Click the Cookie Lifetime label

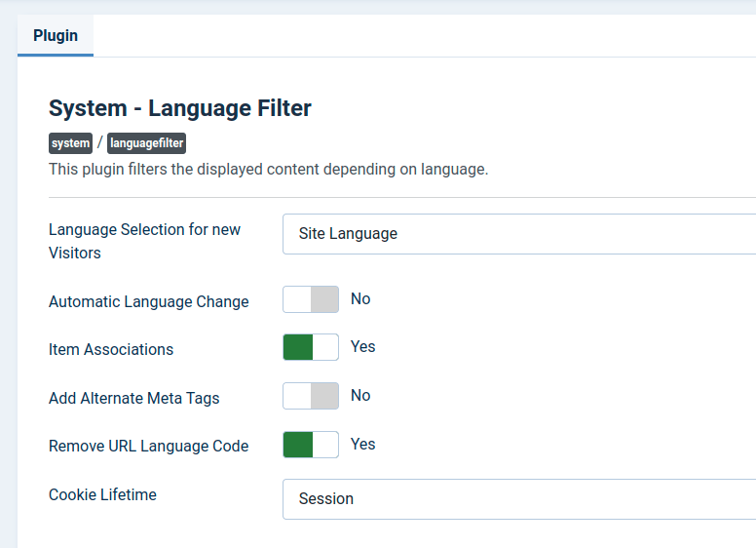tap(102, 494)
